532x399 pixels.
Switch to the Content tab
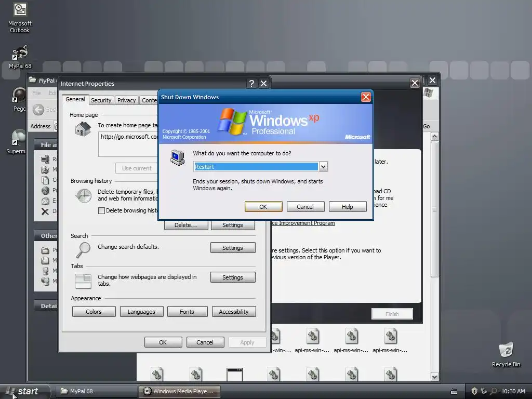[x=149, y=100]
